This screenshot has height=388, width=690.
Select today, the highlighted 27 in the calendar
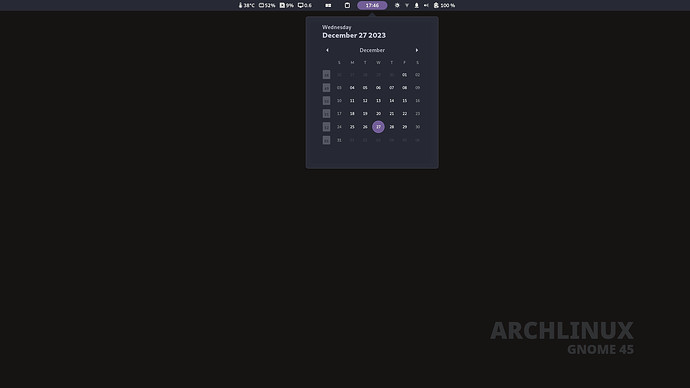378,127
